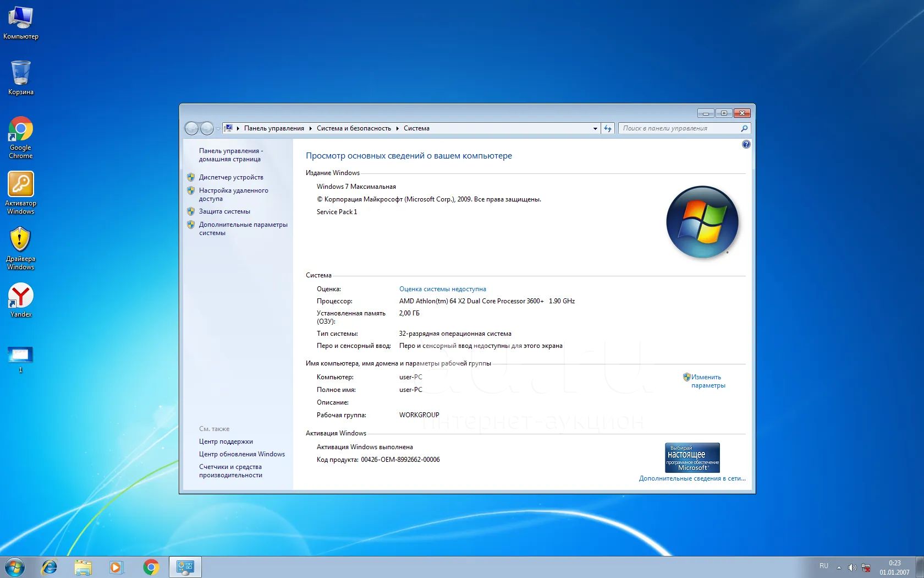Click 32-разрядная операционная система text

point(455,334)
